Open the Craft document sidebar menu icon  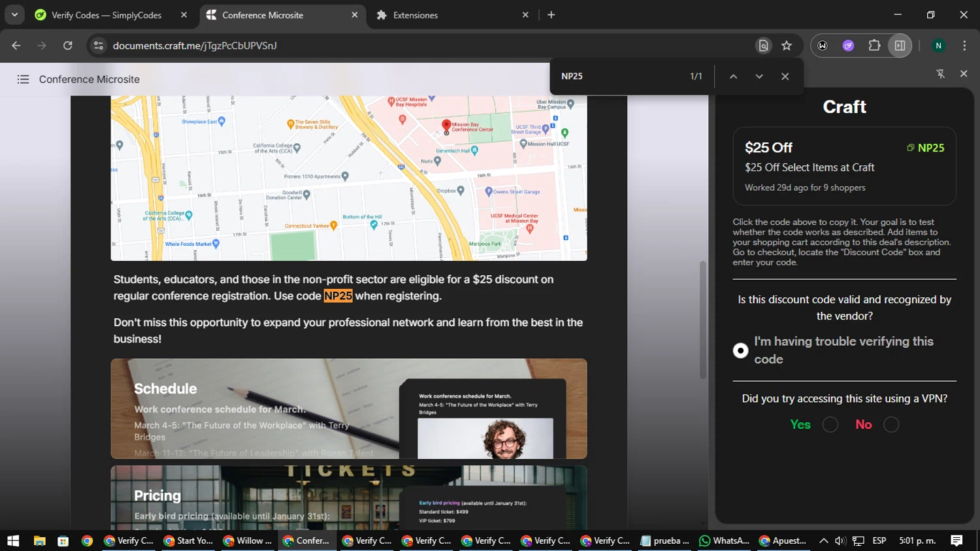[x=23, y=79]
